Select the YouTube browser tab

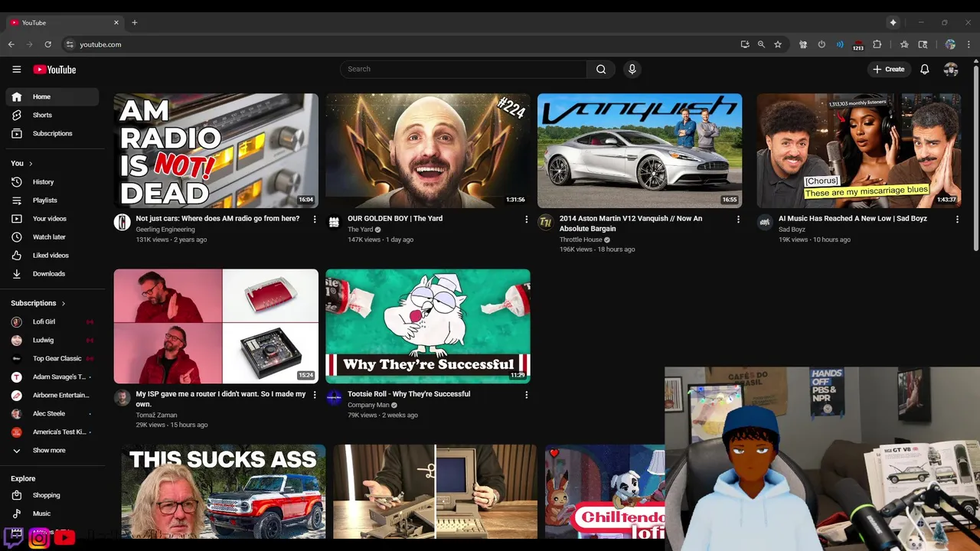coord(65,23)
